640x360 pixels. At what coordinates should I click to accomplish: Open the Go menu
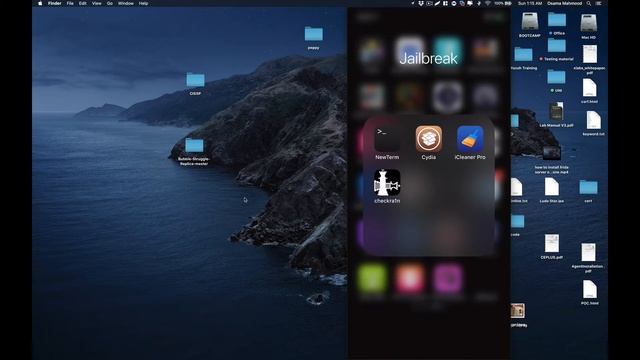coord(110,3)
